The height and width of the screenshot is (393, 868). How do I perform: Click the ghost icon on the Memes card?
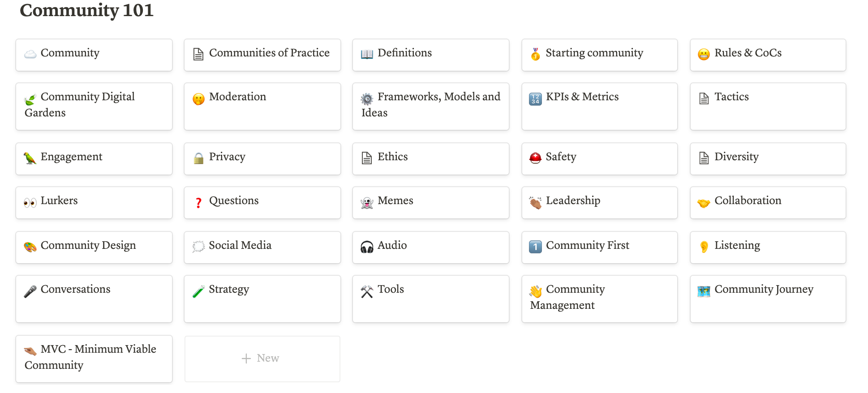(367, 202)
